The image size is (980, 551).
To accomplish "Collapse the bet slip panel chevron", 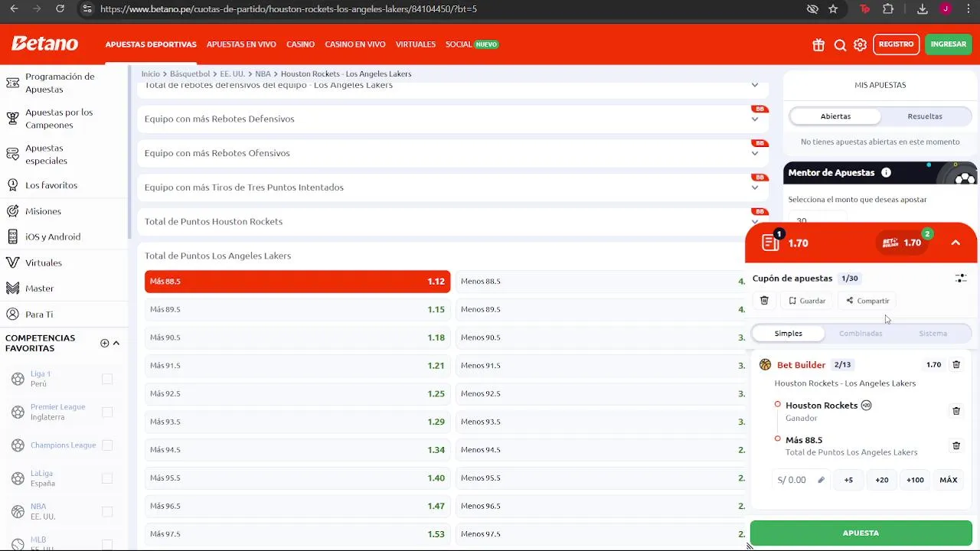I will (955, 243).
